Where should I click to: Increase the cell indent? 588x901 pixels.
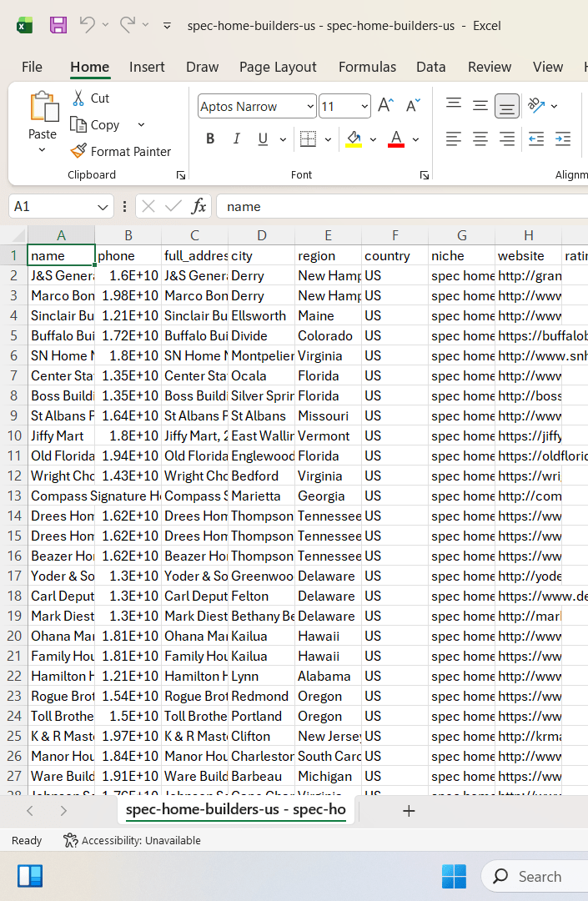[563, 138]
